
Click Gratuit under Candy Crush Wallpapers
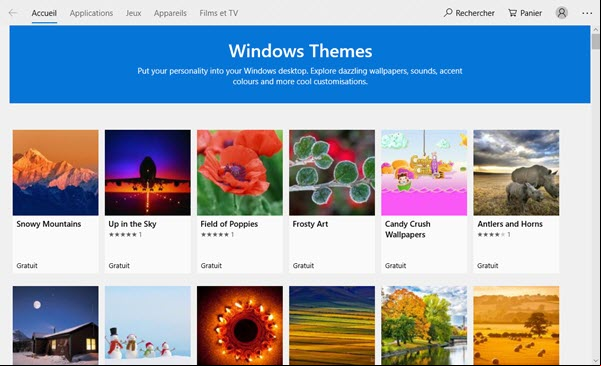tap(396, 265)
